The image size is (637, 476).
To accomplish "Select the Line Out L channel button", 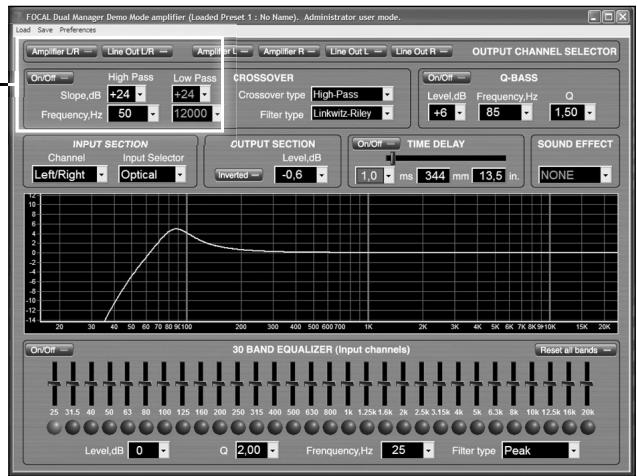I will click(355, 52).
